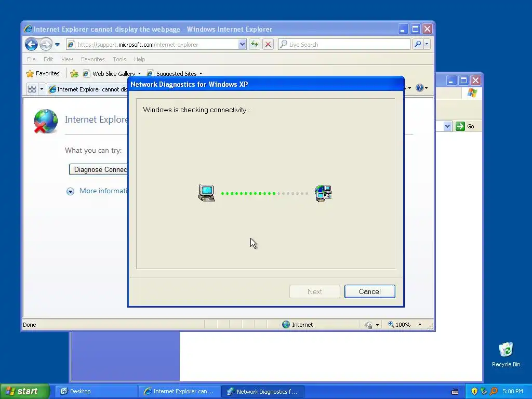Click the 5:08 PM system clock
The image size is (532, 399).
click(x=513, y=391)
